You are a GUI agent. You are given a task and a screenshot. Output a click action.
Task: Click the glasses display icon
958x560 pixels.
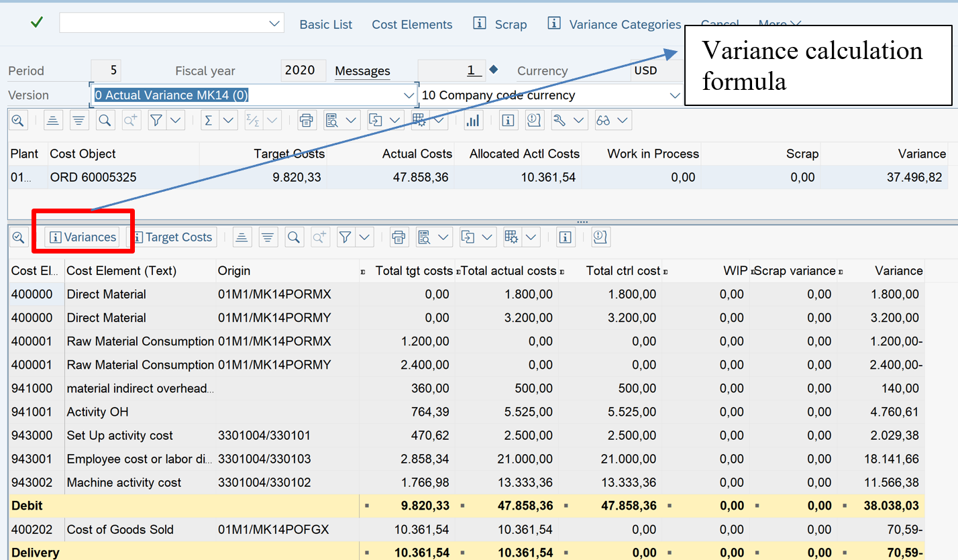(603, 120)
